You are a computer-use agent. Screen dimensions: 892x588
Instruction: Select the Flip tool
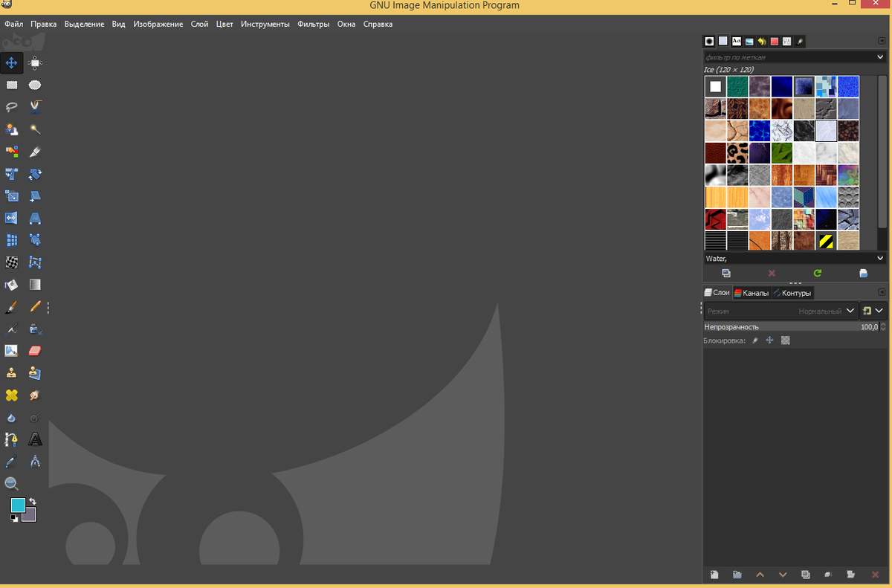click(x=12, y=218)
